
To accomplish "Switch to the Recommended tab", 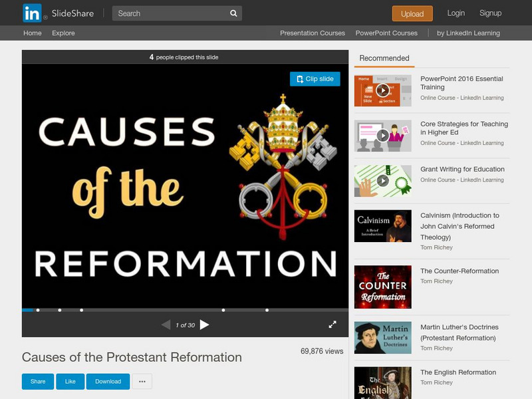I will (x=384, y=58).
